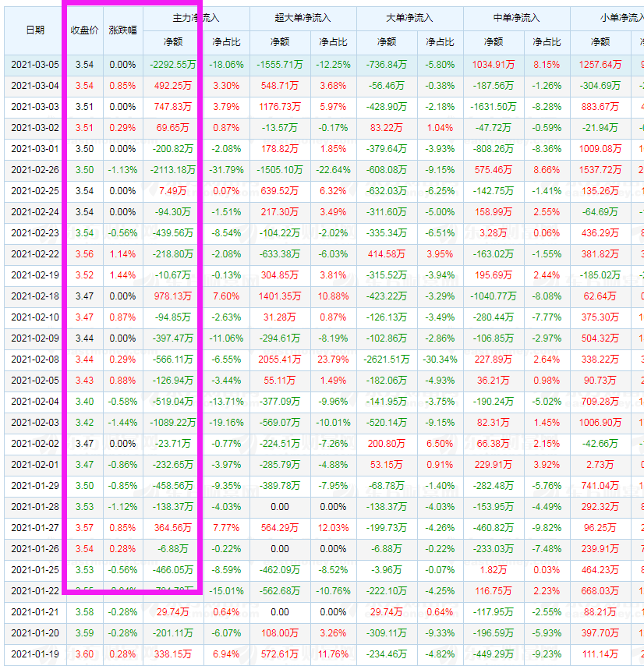Click the value -1040.77万

point(494,296)
